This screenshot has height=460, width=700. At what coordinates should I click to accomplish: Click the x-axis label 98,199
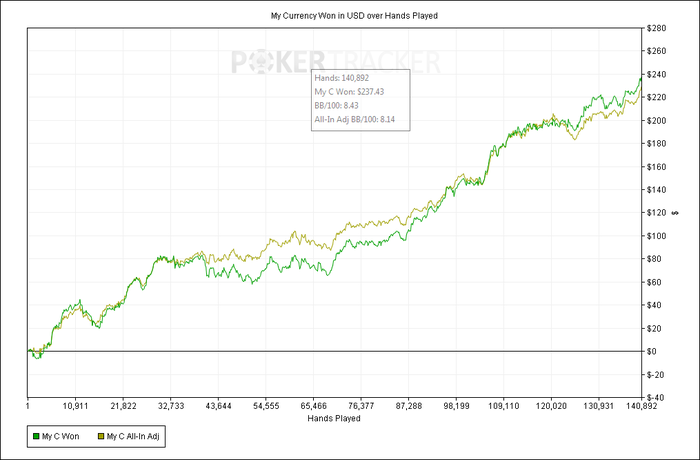coord(456,406)
